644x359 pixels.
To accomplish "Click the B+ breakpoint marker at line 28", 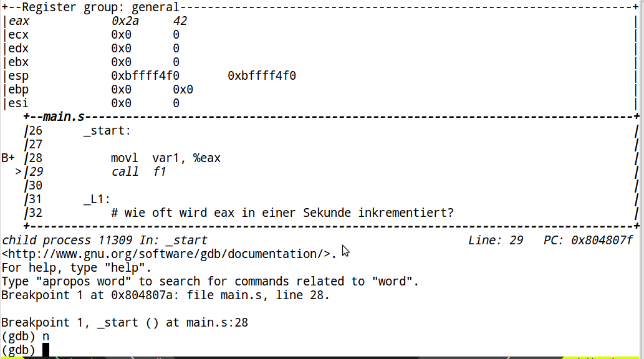I will coord(8,158).
